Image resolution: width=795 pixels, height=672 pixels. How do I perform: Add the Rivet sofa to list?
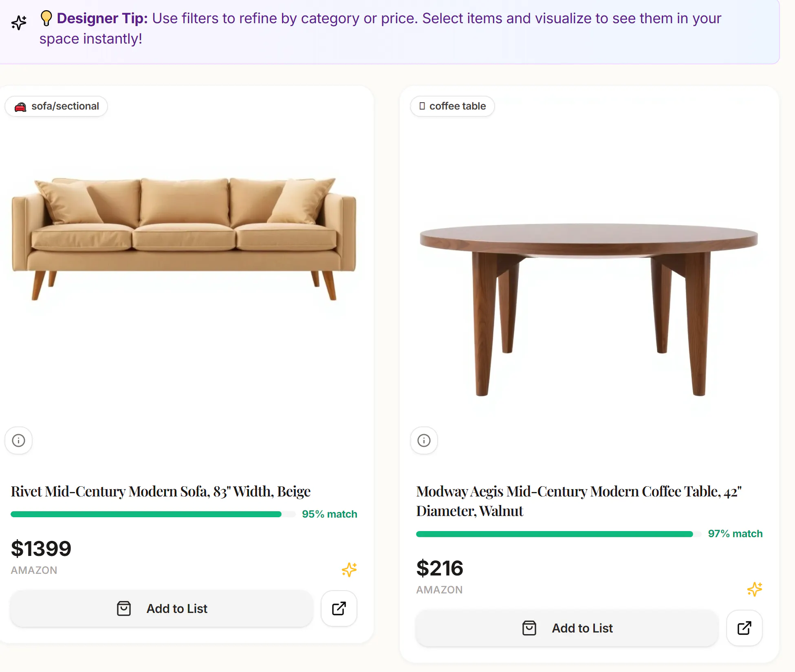coord(162,608)
